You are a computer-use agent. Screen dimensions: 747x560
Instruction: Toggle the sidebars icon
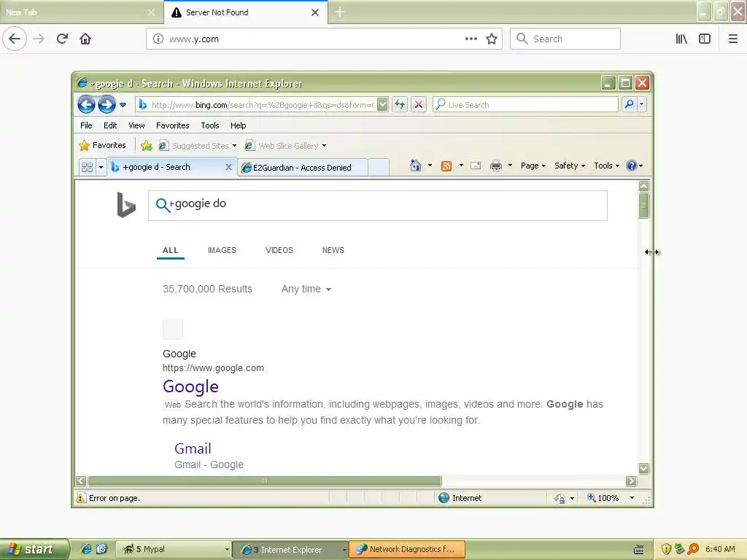coord(705,39)
